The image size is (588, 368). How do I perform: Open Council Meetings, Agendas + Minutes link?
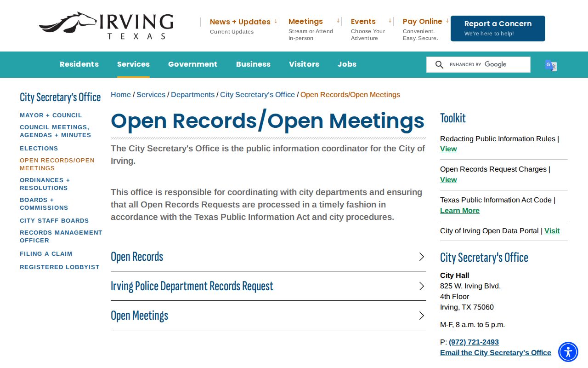pyautogui.click(x=55, y=131)
